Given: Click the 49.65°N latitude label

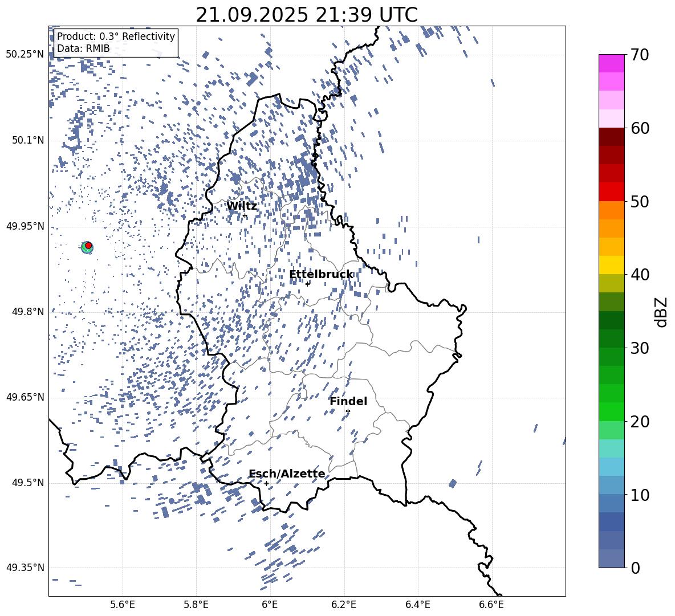Looking at the screenshot, I should 25,397.
